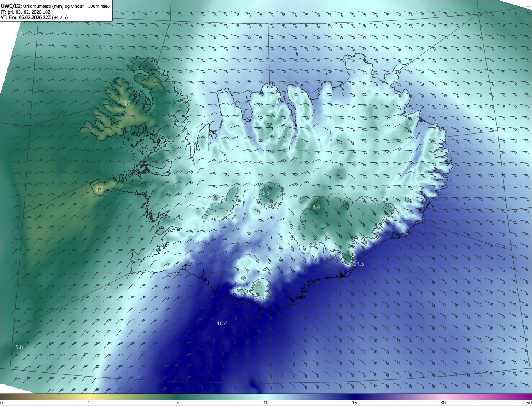The image size is (532, 406).
Task: Click the 7.0 value in north Iceland
Action: tap(287, 134)
